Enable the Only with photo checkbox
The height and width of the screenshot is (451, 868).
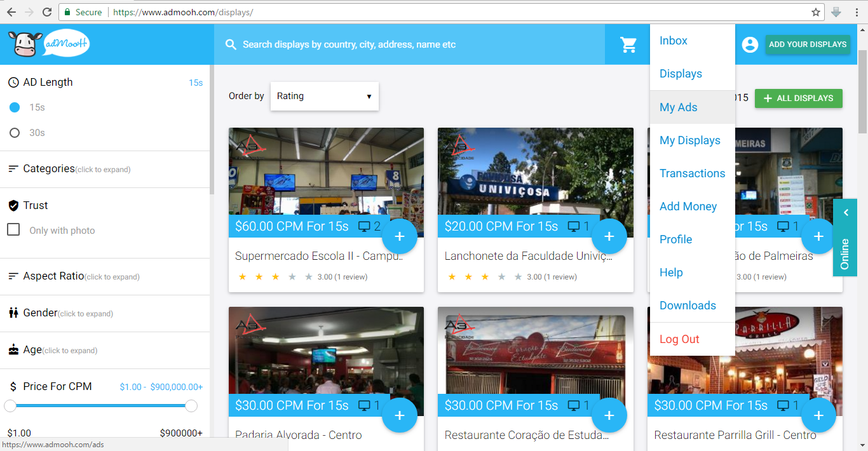coord(13,229)
